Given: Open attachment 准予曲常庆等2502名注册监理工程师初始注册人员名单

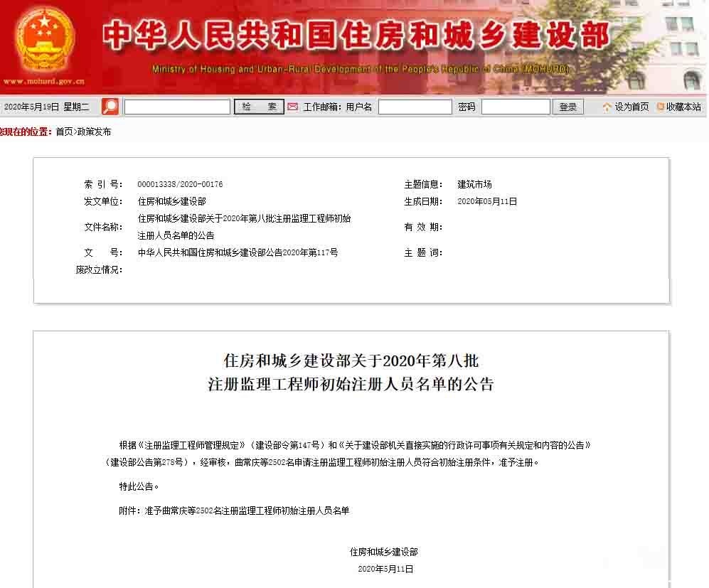Looking at the screenshot, I should pyautogui.click(x=247, y=511).
